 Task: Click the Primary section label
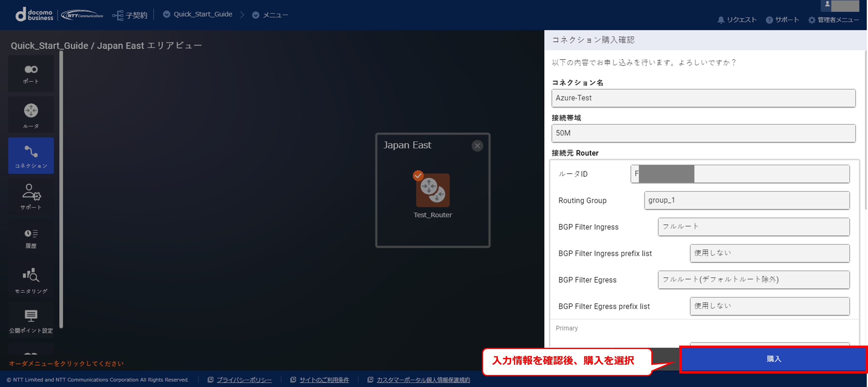(567, 328)
